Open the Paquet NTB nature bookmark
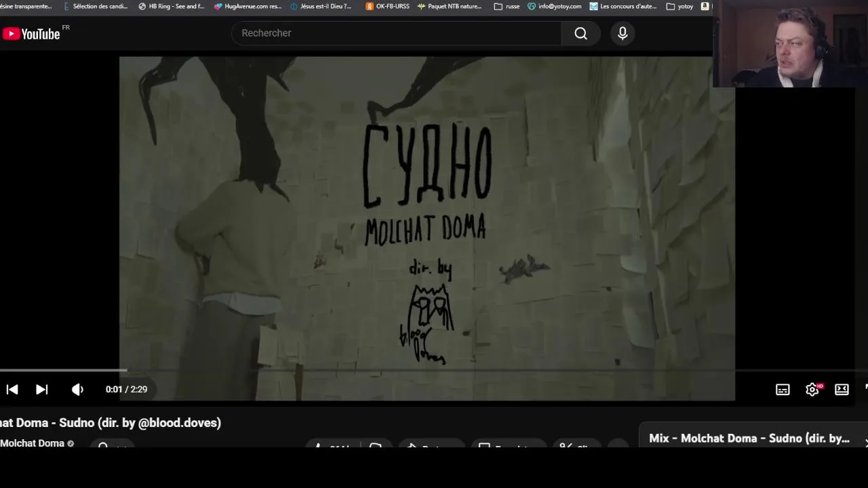The image size is (868, 488). pos(450,6)
